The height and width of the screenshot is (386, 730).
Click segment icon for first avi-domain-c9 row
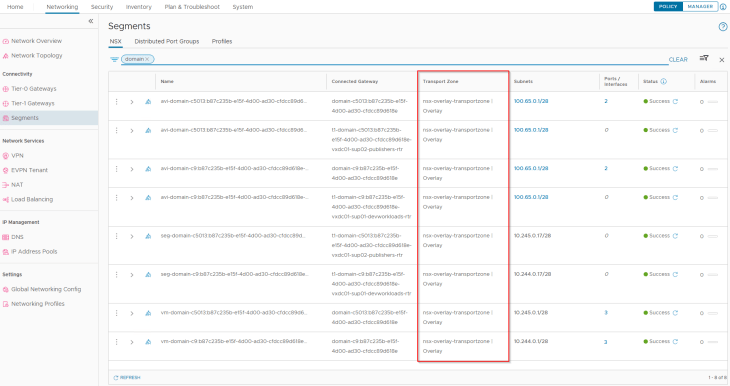click(x=148, y=169)
